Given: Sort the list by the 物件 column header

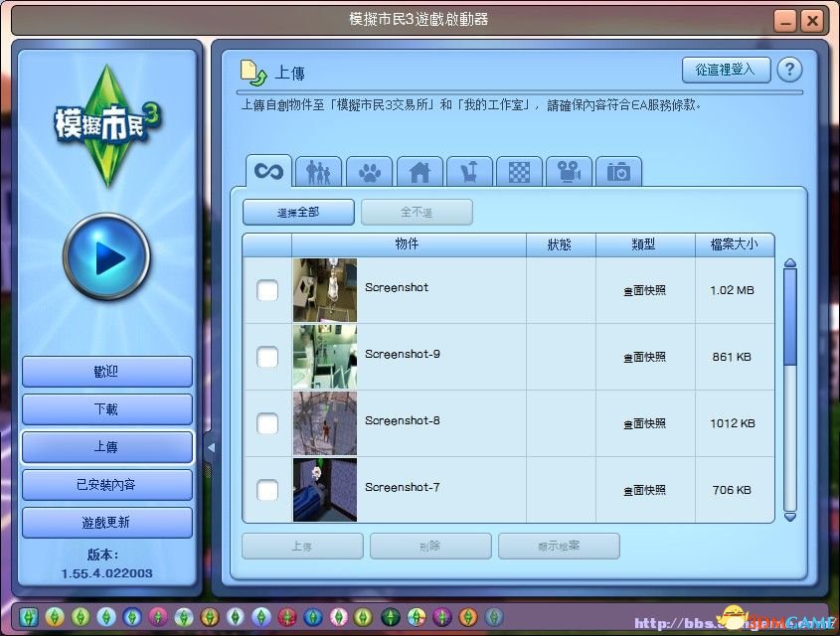Looking at the screenshot, I should pyautogui.click(x=409, y=244).
